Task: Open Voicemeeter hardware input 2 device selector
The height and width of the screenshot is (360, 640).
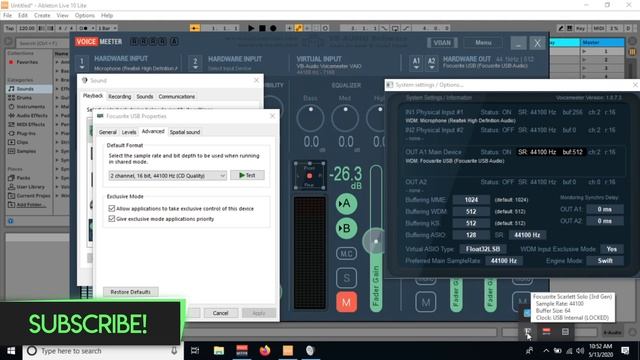Action: pyautogui.click(x=195, y=63)
